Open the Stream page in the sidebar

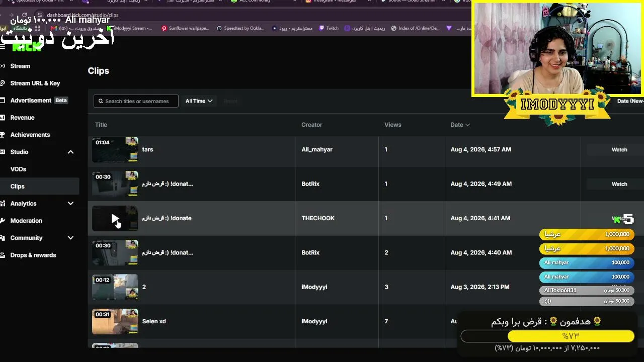pos(20,66)
